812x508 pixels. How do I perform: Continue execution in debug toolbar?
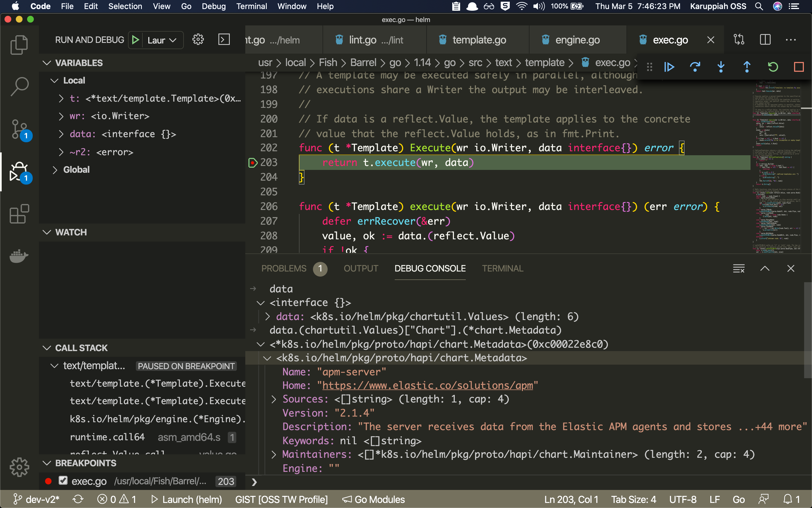(x=669, y=67)
